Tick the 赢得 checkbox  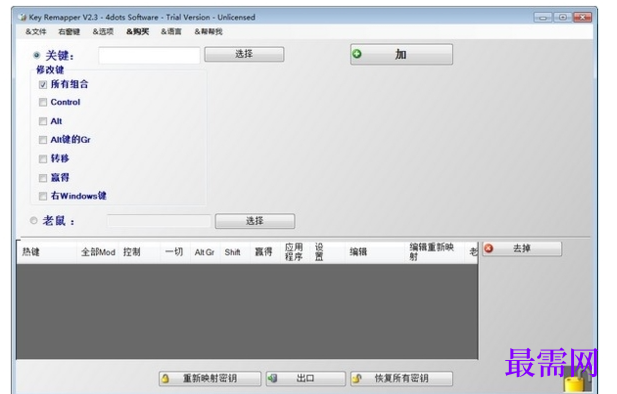click(43, 178)
